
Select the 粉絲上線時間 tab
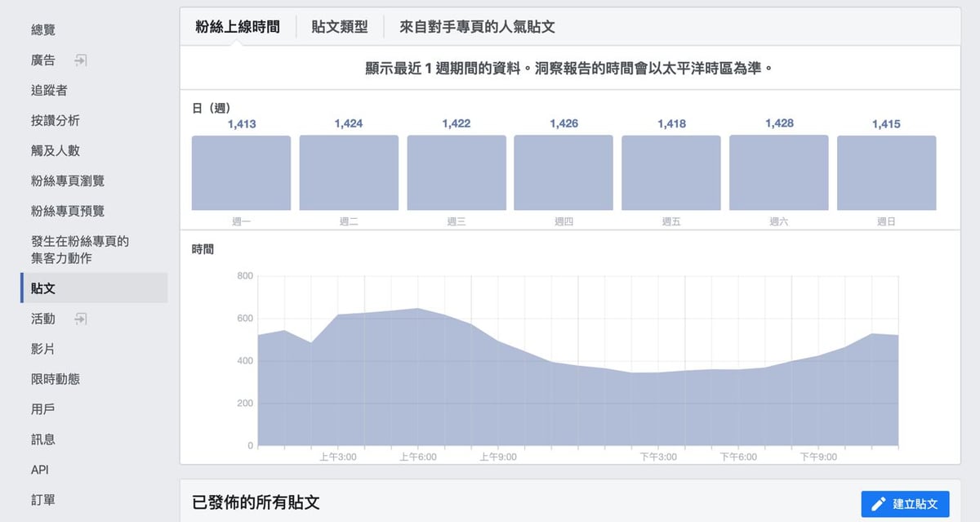pos(238,27)
